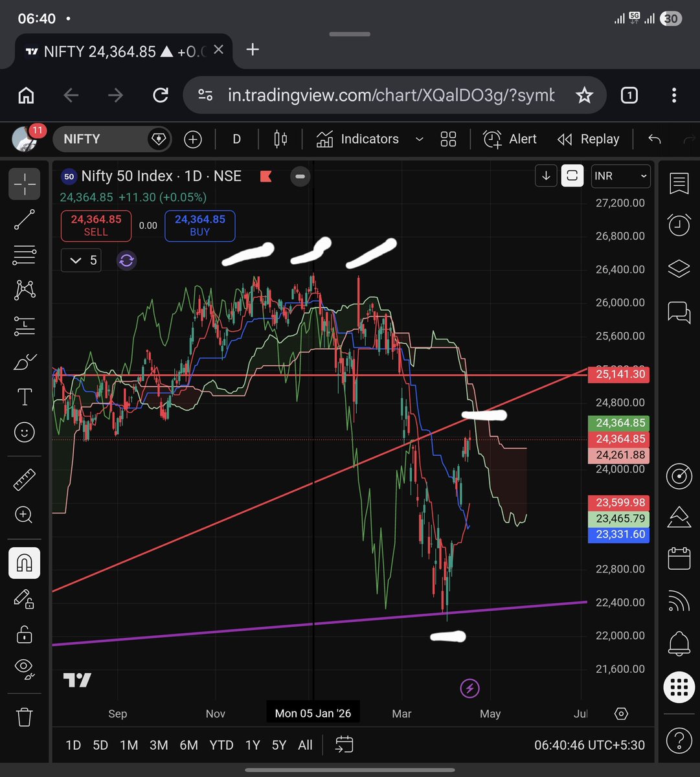
Task: Toggle magnet snap mode off
Action: 24,563
